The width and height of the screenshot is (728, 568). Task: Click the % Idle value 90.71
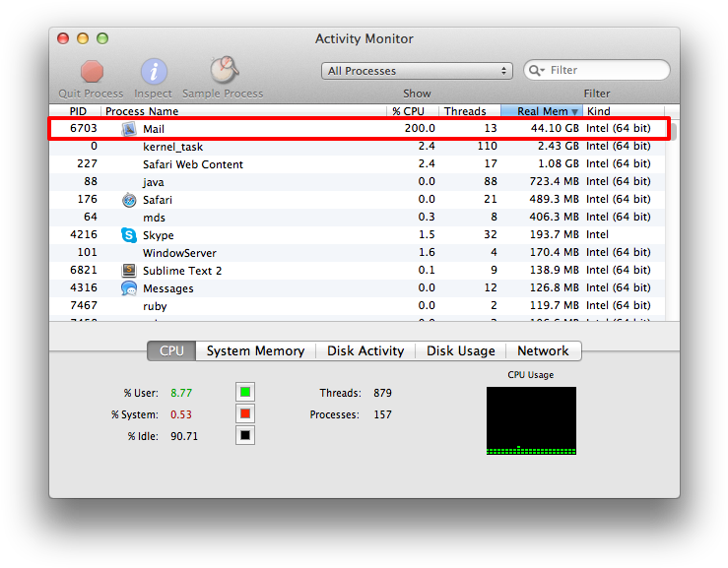click(184, 436)
